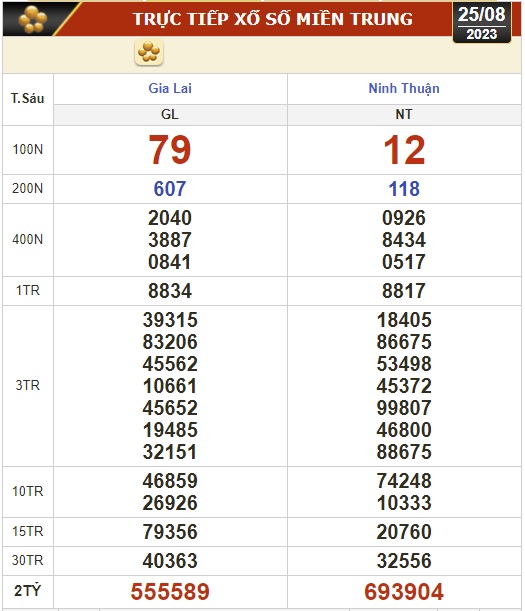Screen dimensions: 525x611
Task: Select Gia Lai number 3887
Action: point(170,240)
